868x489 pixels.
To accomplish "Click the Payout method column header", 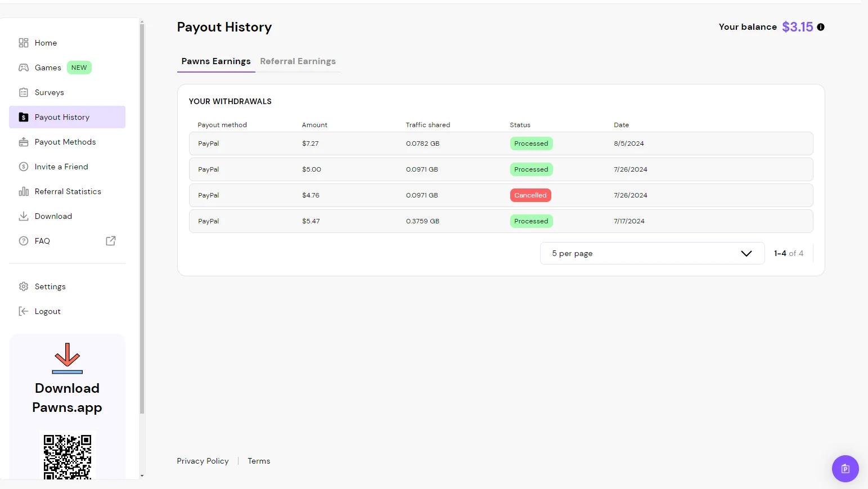I will point(222,125).
